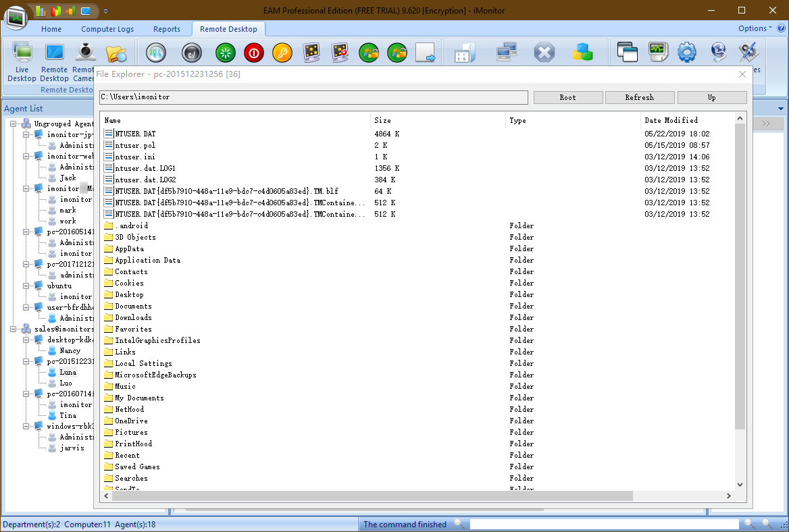Screen dimensions: 789x532
Task: Collapse the Ungrouped Agents tree node
Action: (14, 124)
